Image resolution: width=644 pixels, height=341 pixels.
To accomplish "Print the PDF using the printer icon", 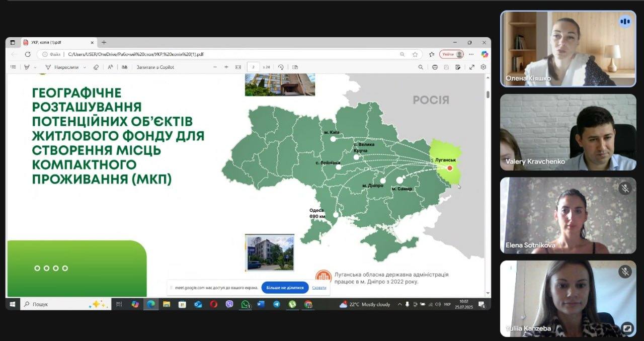I will [435, 67].
